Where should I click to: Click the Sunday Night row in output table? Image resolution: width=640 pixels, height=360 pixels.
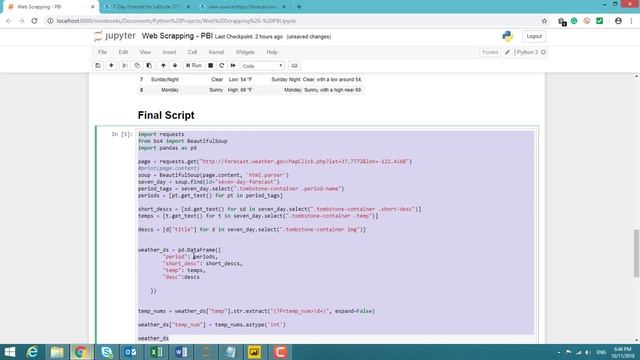pos(250,80)
